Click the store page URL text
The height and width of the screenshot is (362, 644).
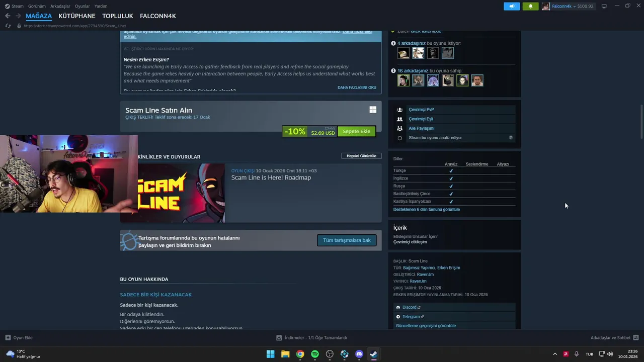coord(74,26)
